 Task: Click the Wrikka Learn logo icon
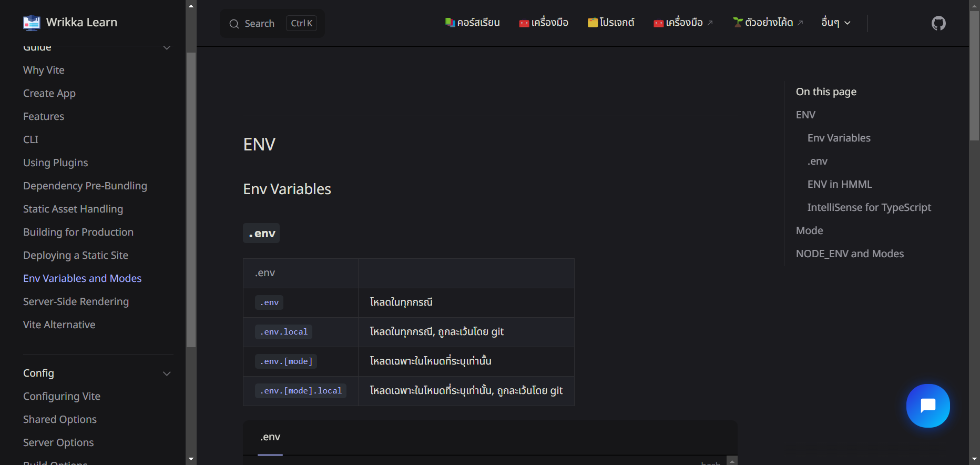32,23
